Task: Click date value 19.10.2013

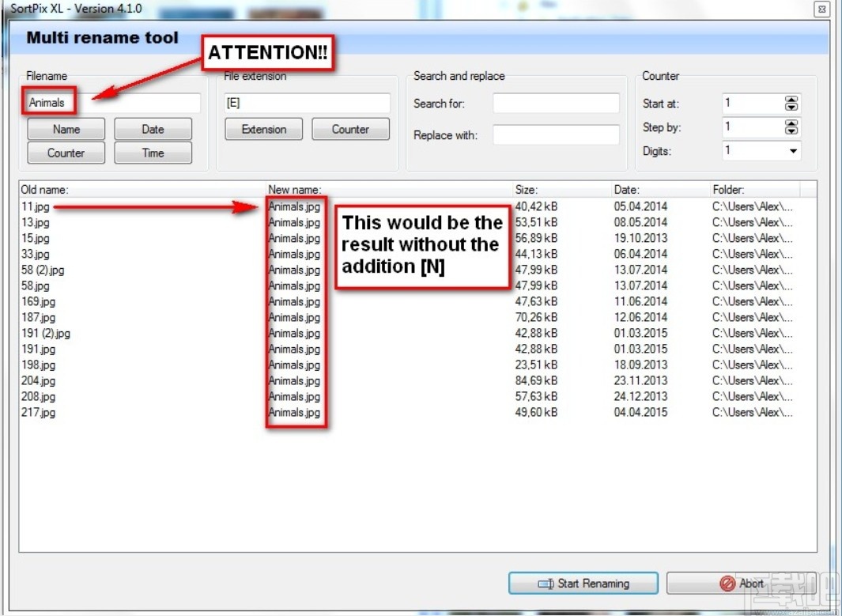Action: (640, 238)
